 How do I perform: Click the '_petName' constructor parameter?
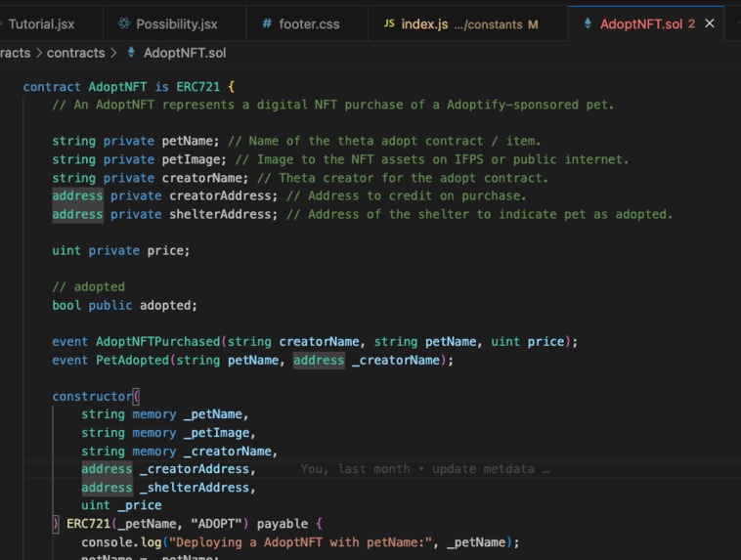tap(213, 414)
